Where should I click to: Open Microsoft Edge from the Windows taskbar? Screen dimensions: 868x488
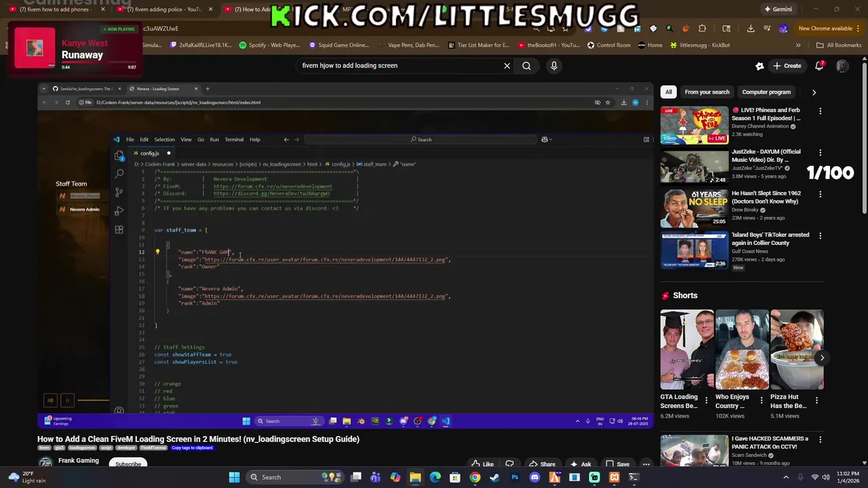(x=435, y=477)
